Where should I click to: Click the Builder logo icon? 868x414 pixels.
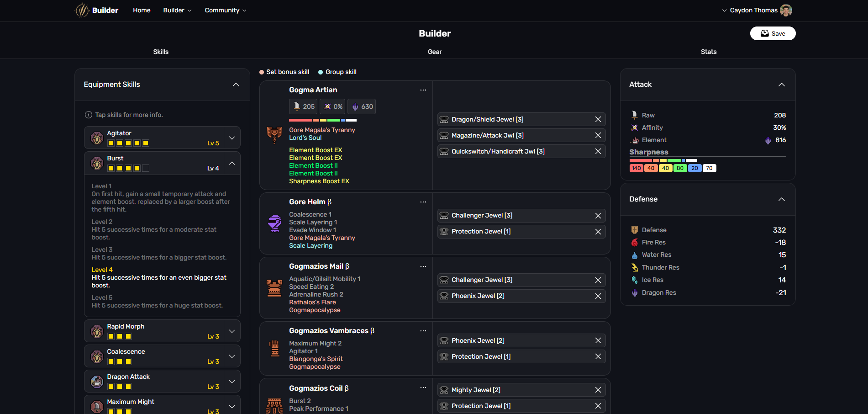point(82,10)
